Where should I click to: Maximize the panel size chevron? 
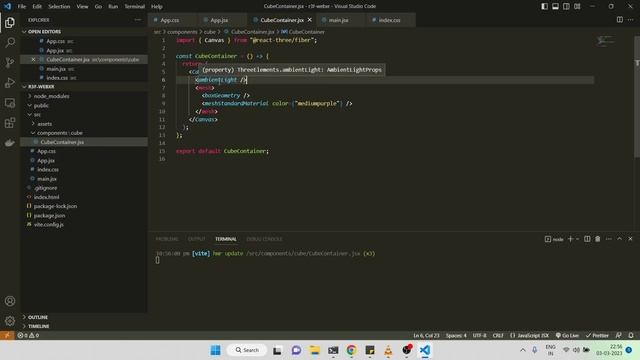click(x=620, y=239)
